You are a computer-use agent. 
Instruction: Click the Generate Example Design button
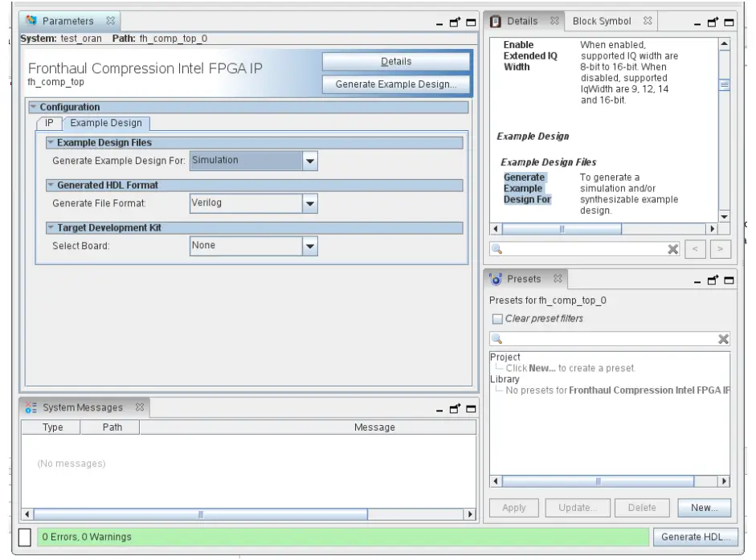point(395,84)
